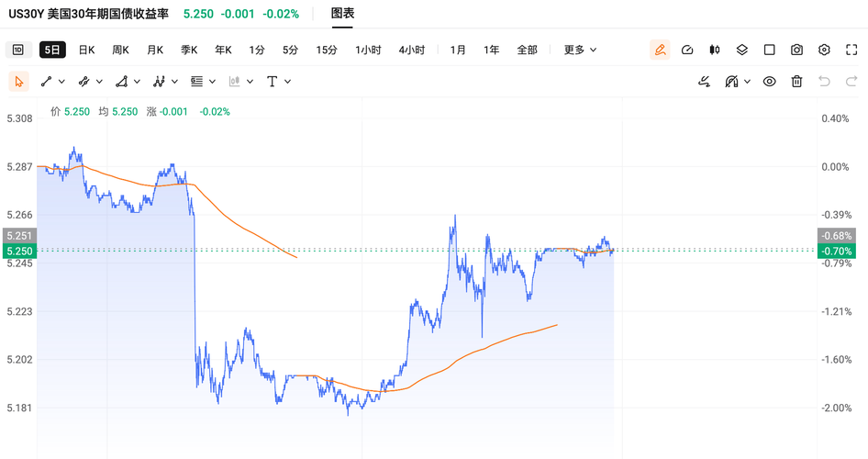Select the 日K timeframe tab
868x459 pixels.
tap(86, 50)
